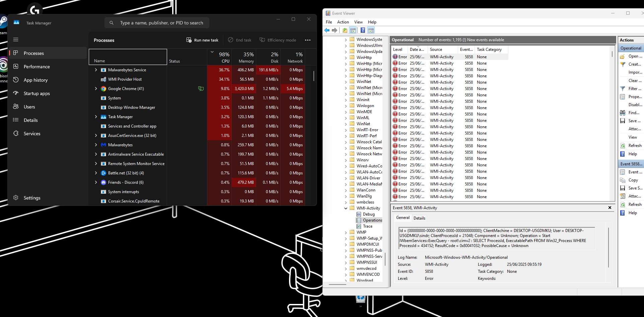Select Winlogon folder in tree
The image size is (644, 317).
coord(365,106)
